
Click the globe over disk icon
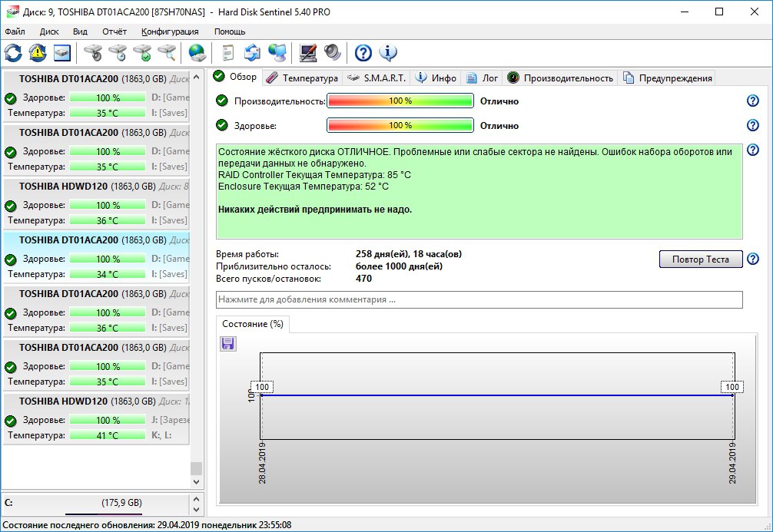pos(197,53)
